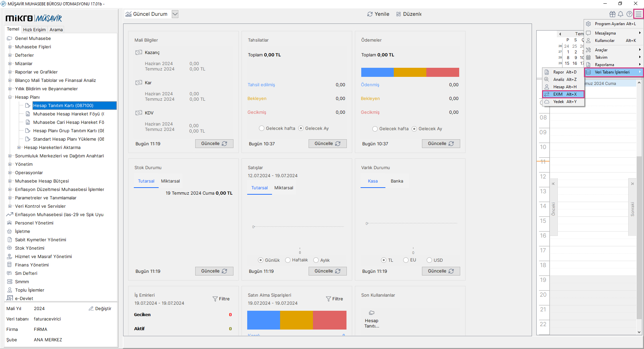
Task: Expand the Mizanlar tree node
Action: (10, 63)
